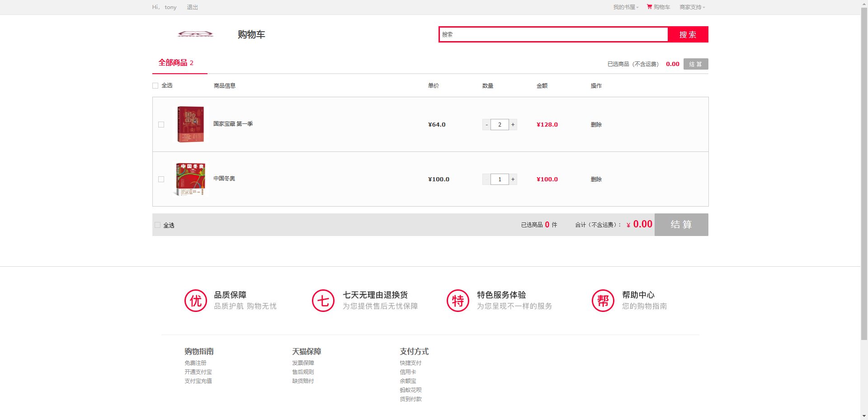Viewport: 868px width, 420px height.
Task: Increase quantity of 国家宝藏 第一季 with plus
Action: [513, 125]
